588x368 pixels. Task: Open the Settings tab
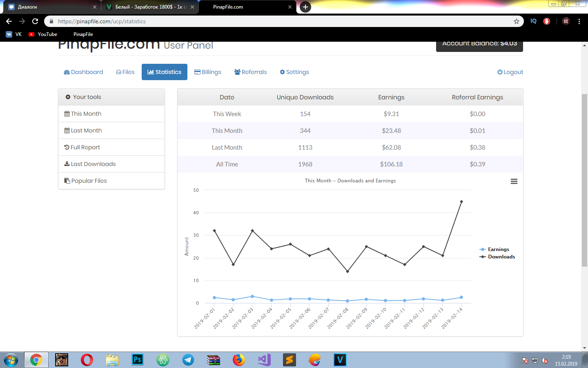pyautogui.click(x=294, y=72)
